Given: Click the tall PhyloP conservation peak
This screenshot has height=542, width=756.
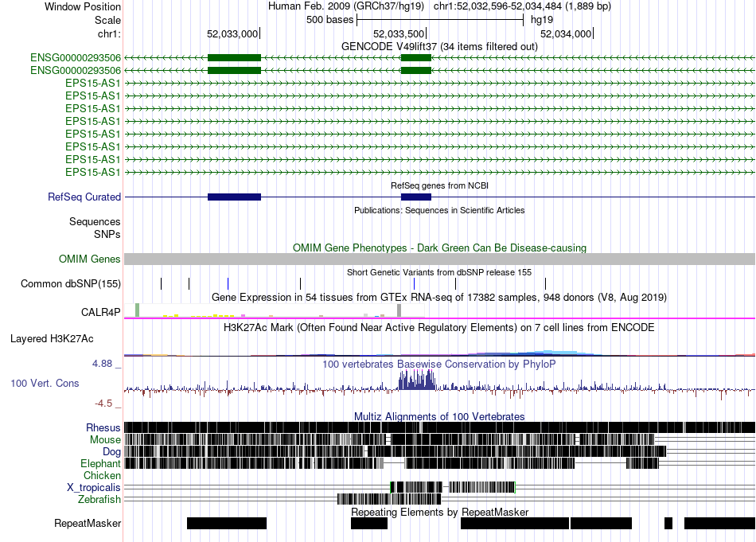Looking at the screenshot, I should point(417,380).
